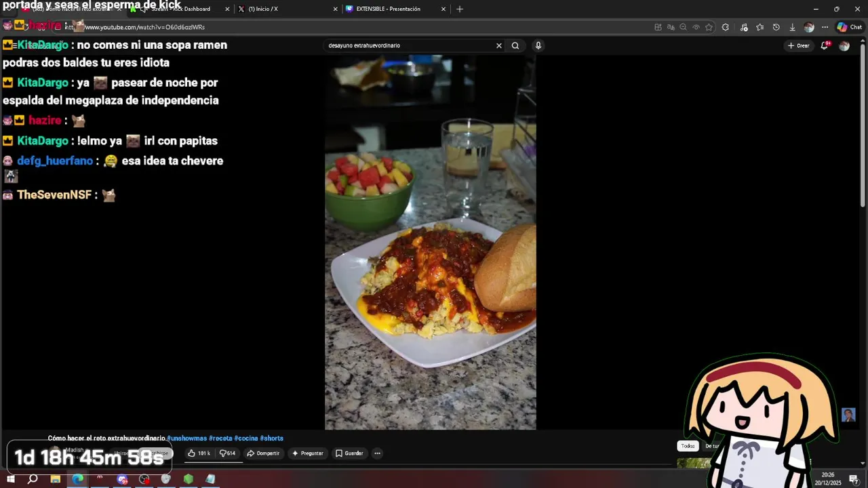Image resolution: width=868 pixels, height=488 pixels.
Task: Open the #receta hashtag link
Action: (220, 439)
